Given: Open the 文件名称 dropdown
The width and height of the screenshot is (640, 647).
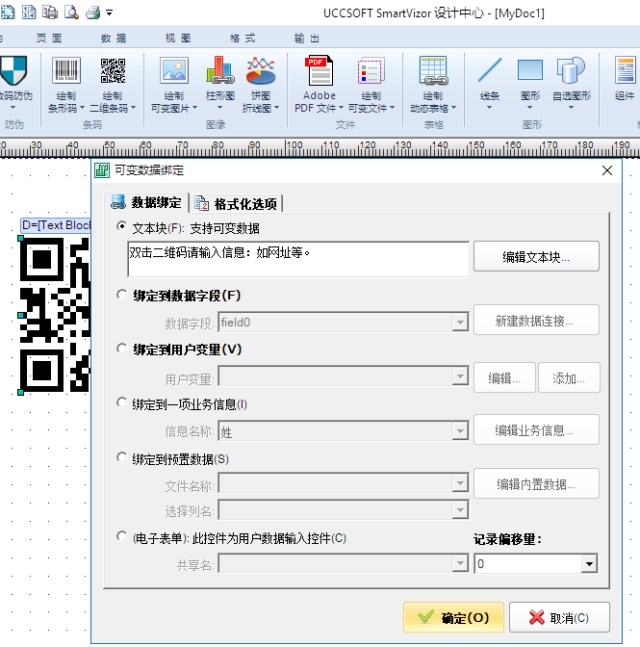Looking at the screenshot, I should point(460,483).
